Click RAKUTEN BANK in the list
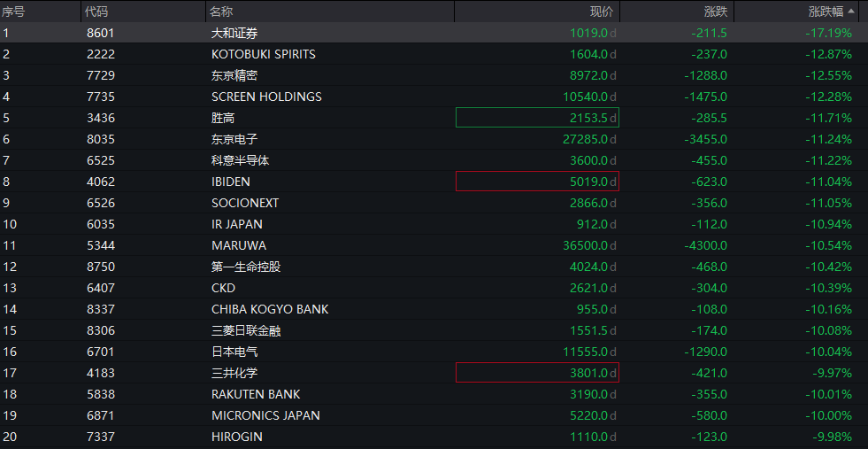This screenshot has width=868, height=449. [256, 394]
